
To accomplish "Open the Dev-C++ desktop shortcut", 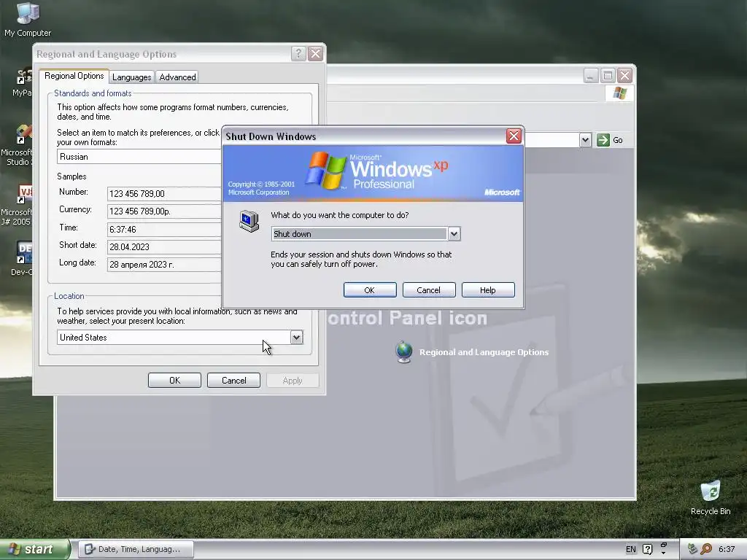I will [23, 258].
